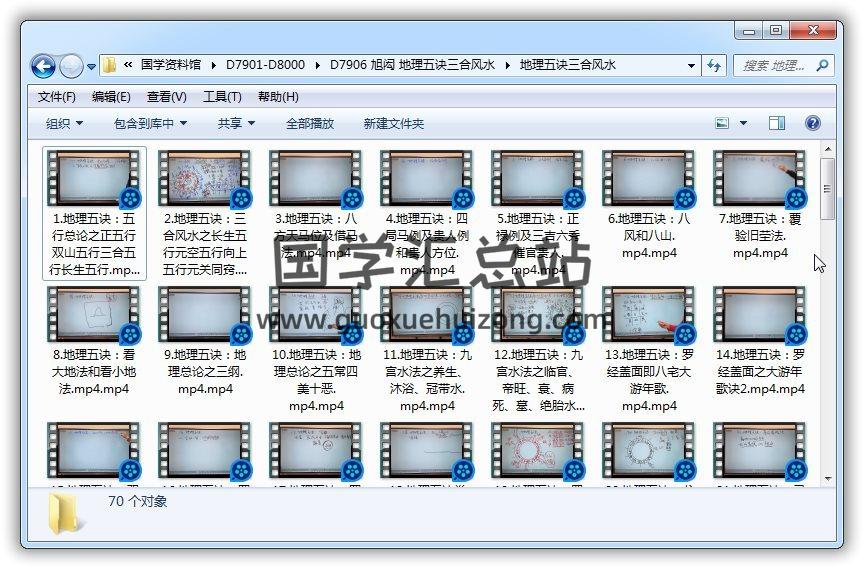Expand arrow after D7901-D8000 breadcrumb

pyautogui.click(x=317, y=65)
